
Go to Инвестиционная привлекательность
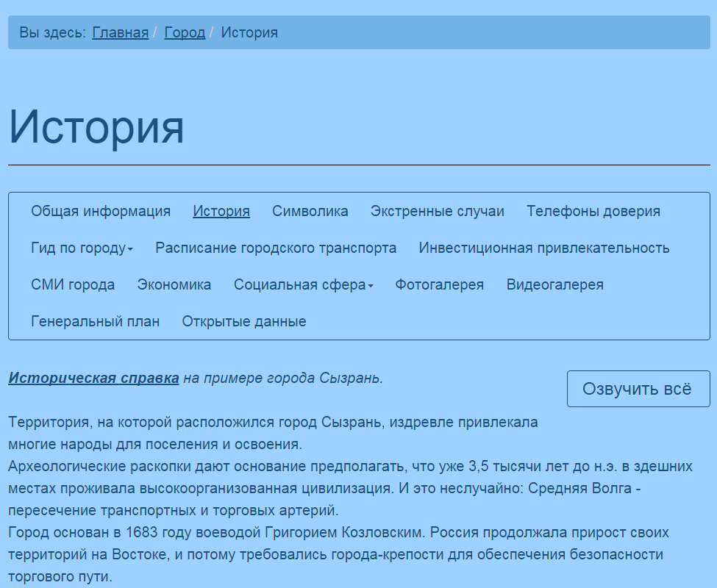543,248
